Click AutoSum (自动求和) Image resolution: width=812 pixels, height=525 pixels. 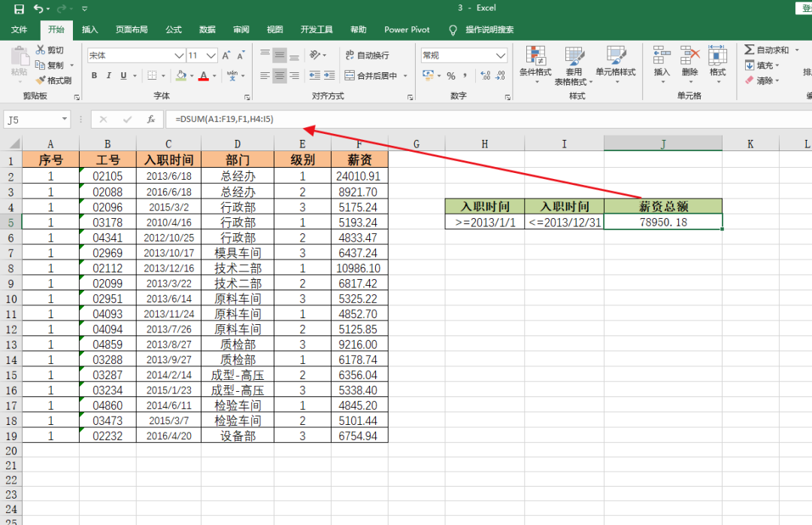[767, 50]
